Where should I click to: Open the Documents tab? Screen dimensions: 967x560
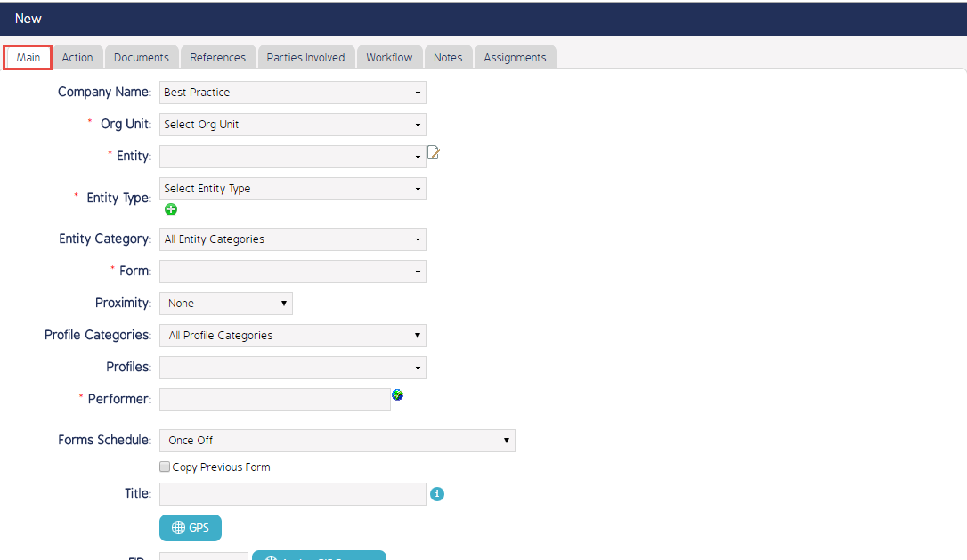(x=142, y=57)
